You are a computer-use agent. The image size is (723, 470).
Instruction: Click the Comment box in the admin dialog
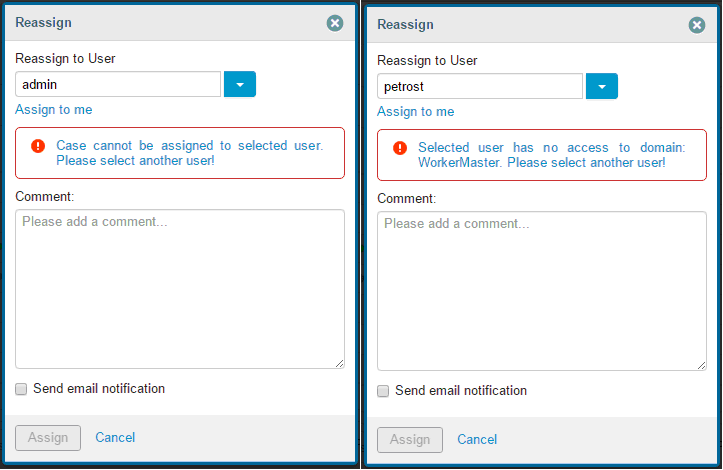[180, 289]
